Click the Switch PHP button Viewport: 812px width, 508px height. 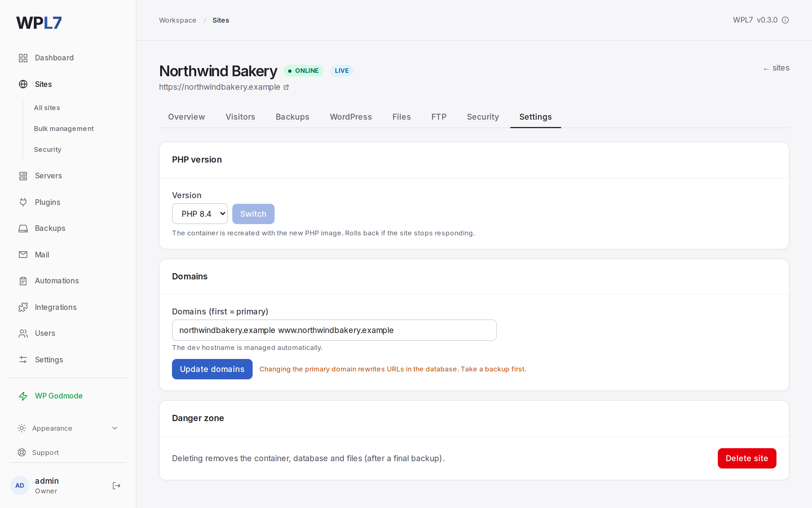pyautogui.click(x=253, y=214)
